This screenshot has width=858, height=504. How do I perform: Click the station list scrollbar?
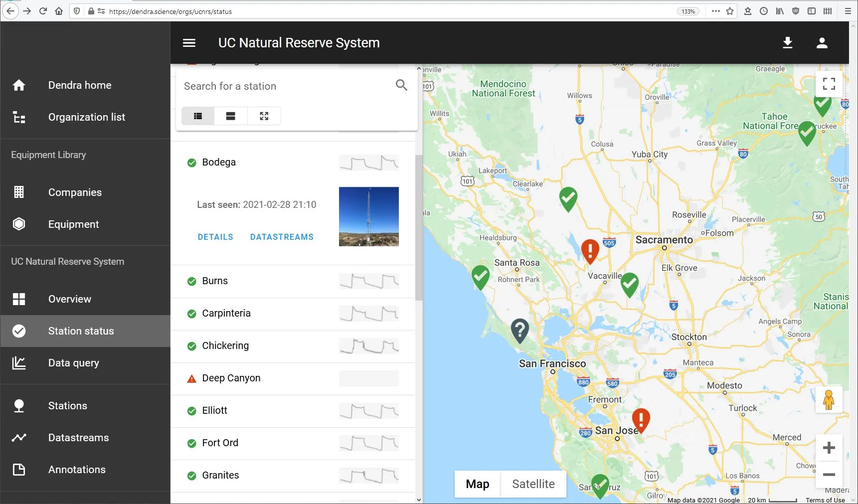[419, 227]
